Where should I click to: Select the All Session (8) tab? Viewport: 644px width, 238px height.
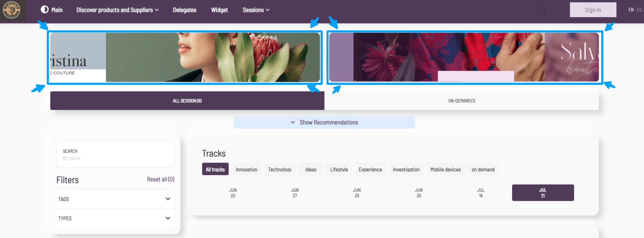[x=187, y=101]
